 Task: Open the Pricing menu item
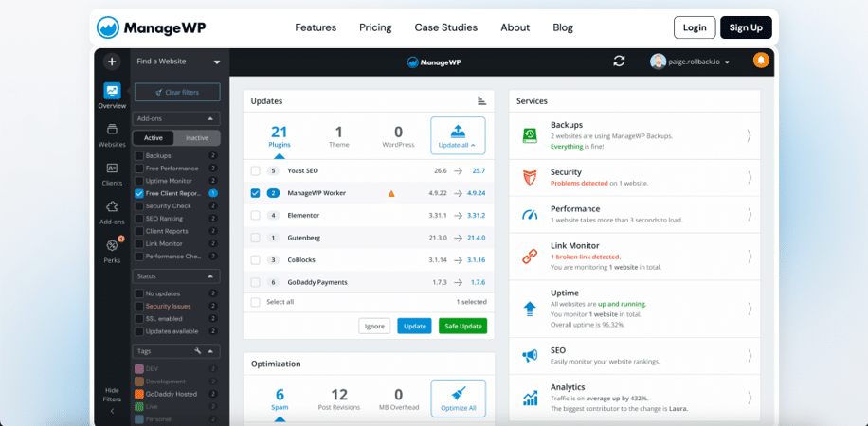pos(375,27)
